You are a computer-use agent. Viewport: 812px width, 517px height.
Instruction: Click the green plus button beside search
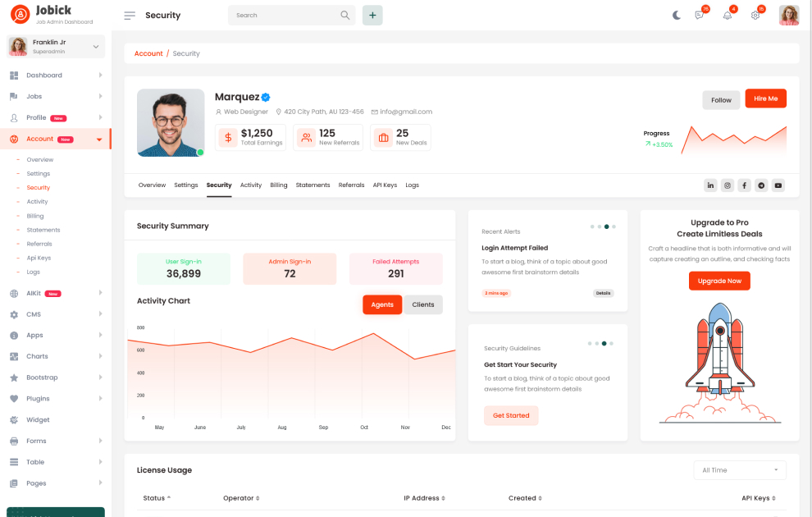[x=372, y=15]
